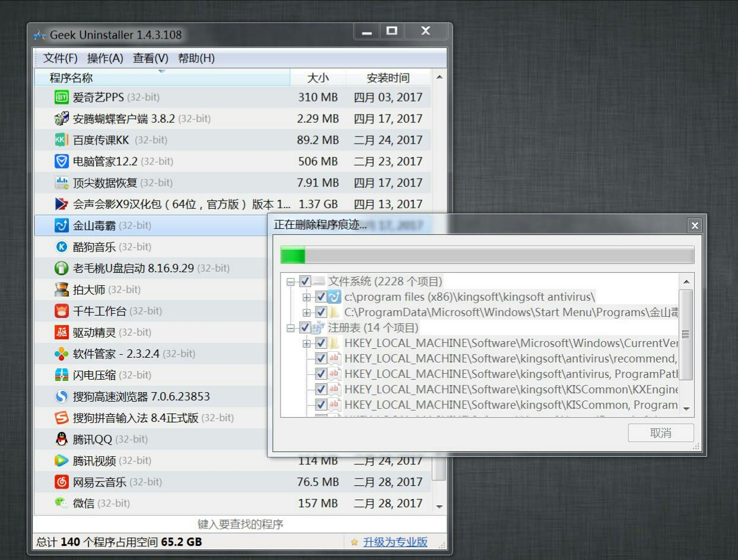Image resolution: width=738 pixels, height=560 pixels.
Task: Uncheck the 文件系统 (2228 个项目) checkbox
Action: (305, 281)
